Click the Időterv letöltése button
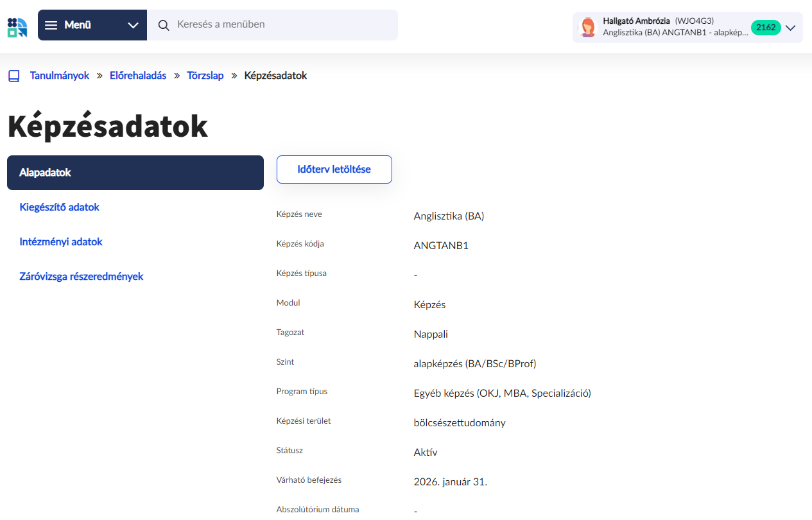Screen dimensions: 812x520 click(334, 169)
